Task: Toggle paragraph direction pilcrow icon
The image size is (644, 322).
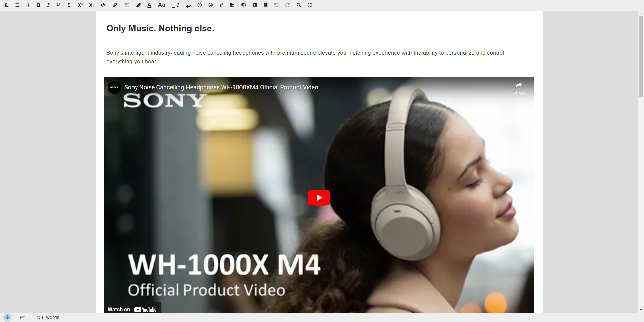Action: (244, 5)
